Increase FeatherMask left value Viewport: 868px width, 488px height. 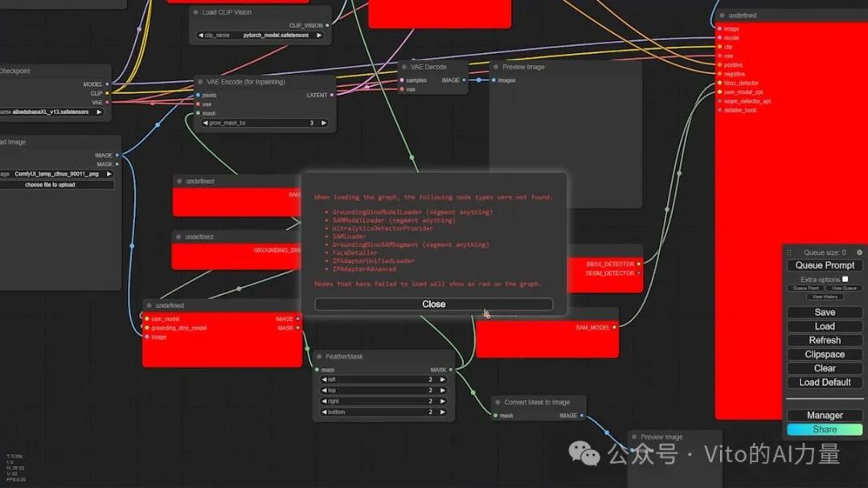[x=443, y=379]
